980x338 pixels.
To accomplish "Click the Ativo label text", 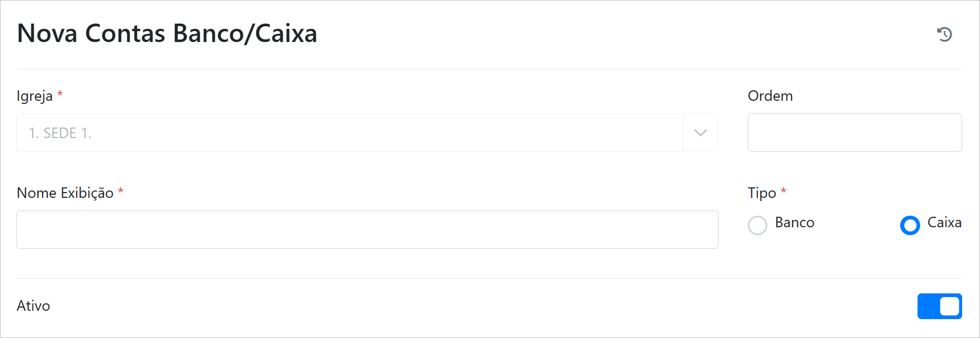I will 34,306.
